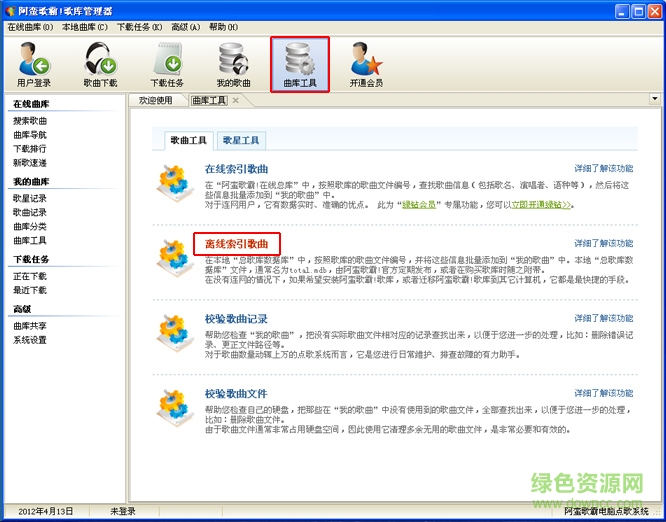Maximize the window
The width and height of the screenshot is (666, 522).
pyautogui.click(x=638, y=11)
